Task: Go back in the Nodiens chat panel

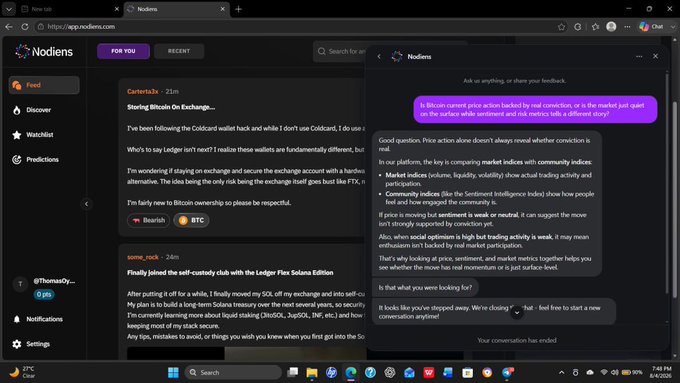Action: 379,56
